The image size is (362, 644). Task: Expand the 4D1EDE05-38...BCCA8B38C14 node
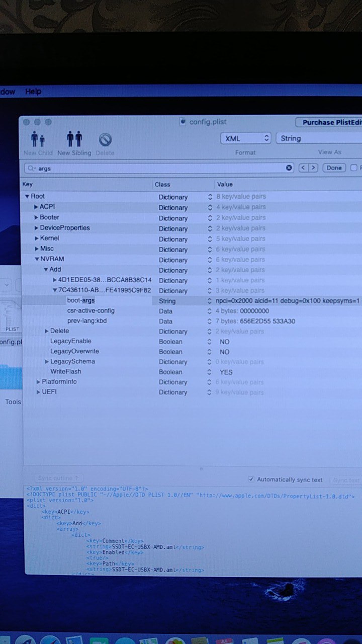[x=55, y=280]
